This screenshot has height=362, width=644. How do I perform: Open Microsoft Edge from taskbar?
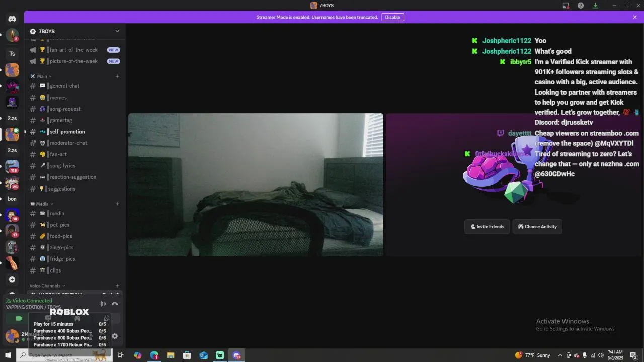click(x=154, y=355)
